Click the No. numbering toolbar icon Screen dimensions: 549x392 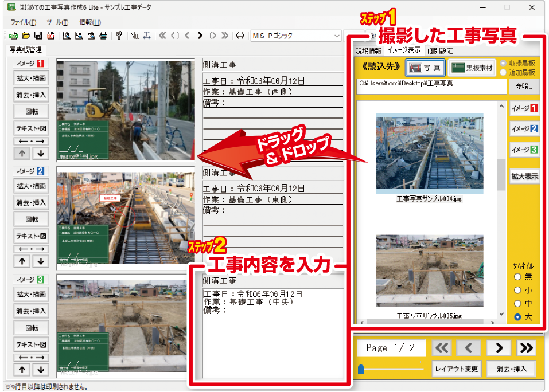pyautogui.click(x=134, y=36)
